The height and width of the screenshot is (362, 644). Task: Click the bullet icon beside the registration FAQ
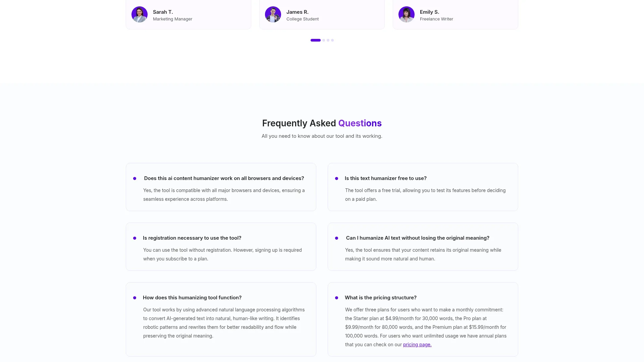tap(135, 238)
